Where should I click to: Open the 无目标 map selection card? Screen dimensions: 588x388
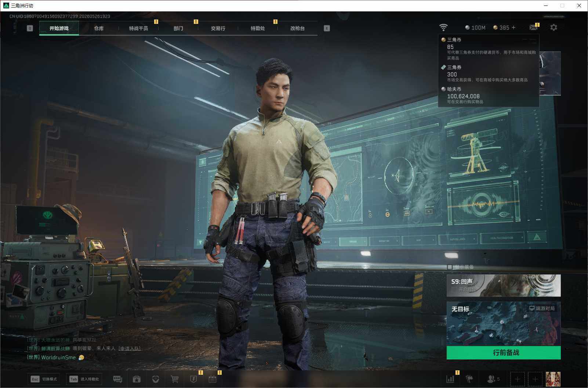pyautogui.click(x=504, y=324)
